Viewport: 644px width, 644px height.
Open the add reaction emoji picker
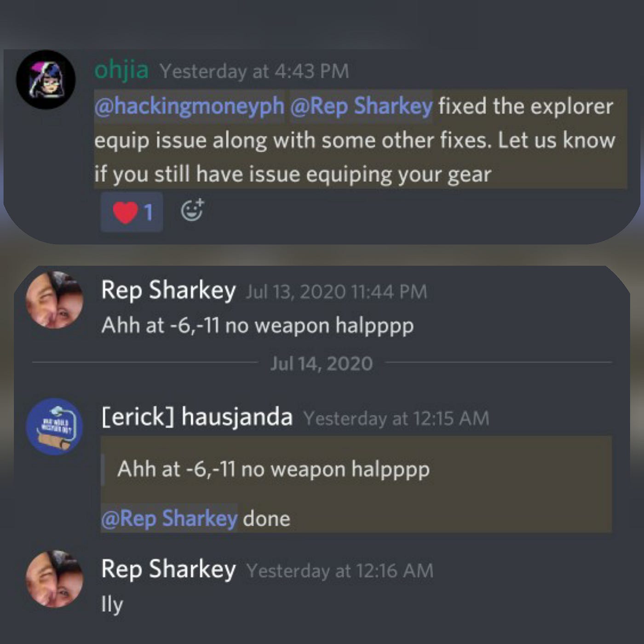tap(192, 211)
